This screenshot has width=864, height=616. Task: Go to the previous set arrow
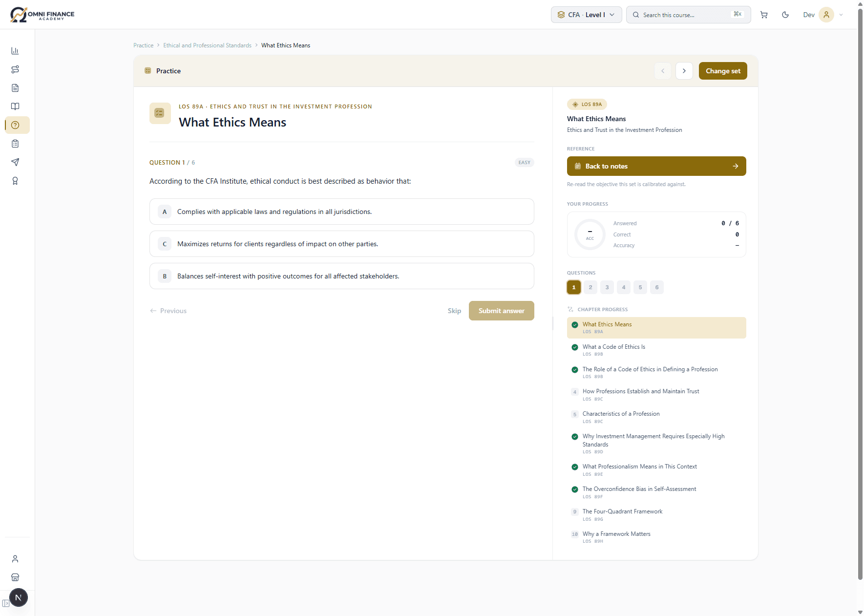point(663,71)
